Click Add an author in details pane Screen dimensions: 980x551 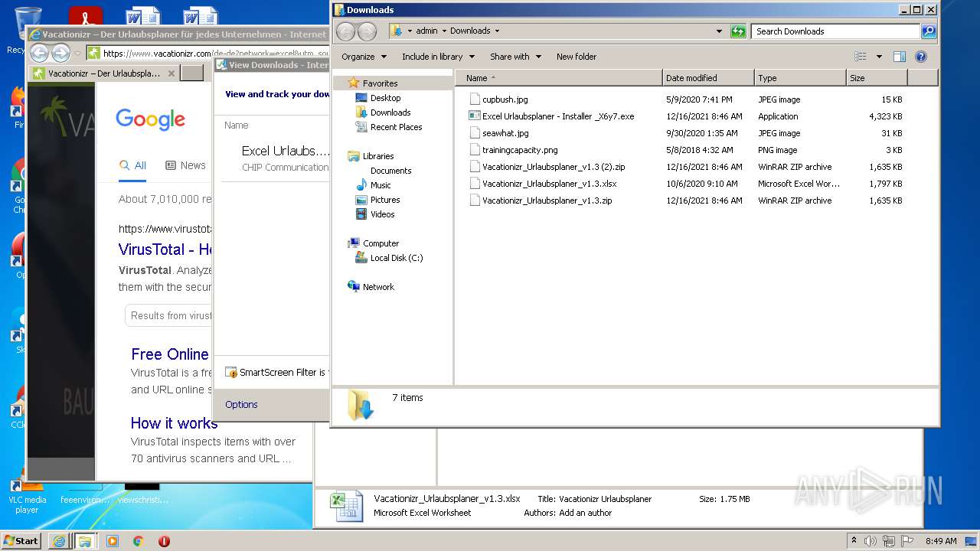point(585,513)
